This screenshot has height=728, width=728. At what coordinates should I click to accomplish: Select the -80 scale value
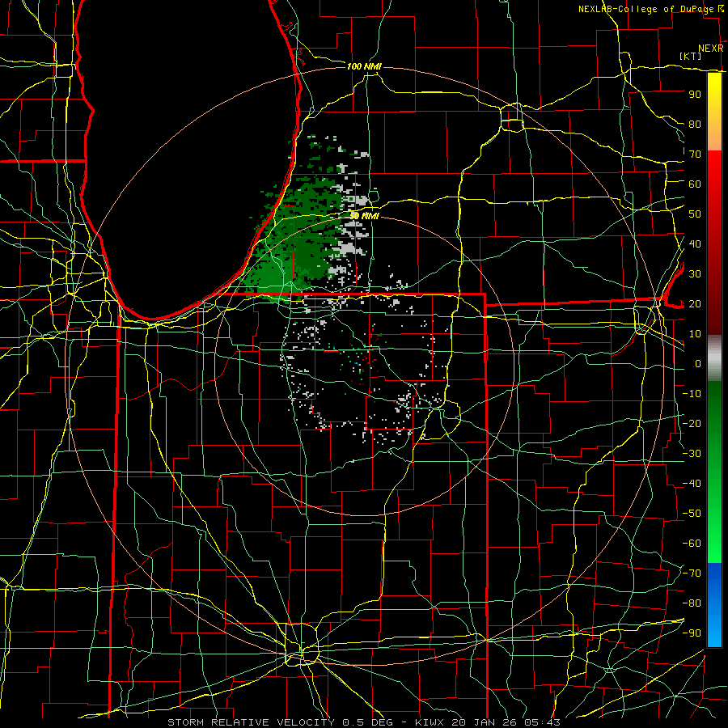click(692, 603)
